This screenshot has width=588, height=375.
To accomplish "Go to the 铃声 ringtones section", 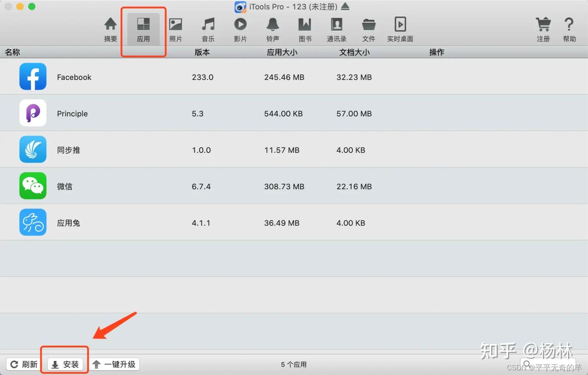I will (272, 29).
